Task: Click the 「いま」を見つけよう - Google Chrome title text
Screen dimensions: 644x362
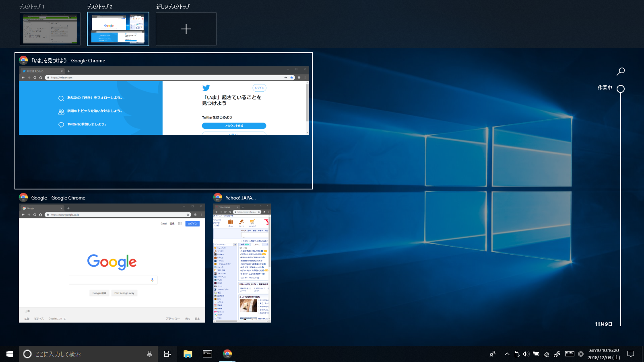Action: [x=68, y=61]
